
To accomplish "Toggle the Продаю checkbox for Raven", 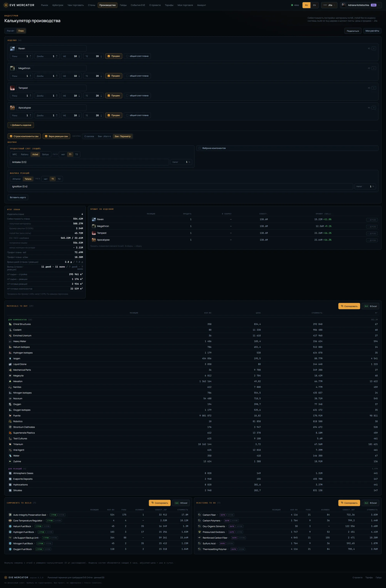I will coord(109,56).
